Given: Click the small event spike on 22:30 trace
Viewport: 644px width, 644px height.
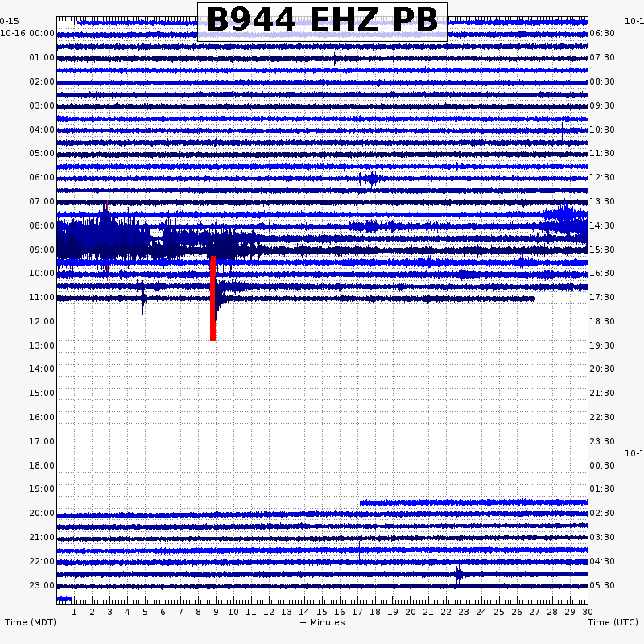Looking at the screenshot, I should coord(459,574).
